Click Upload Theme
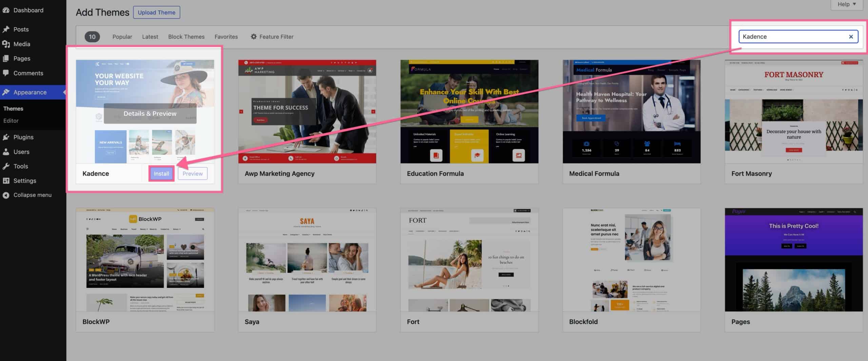 point(157,12)
